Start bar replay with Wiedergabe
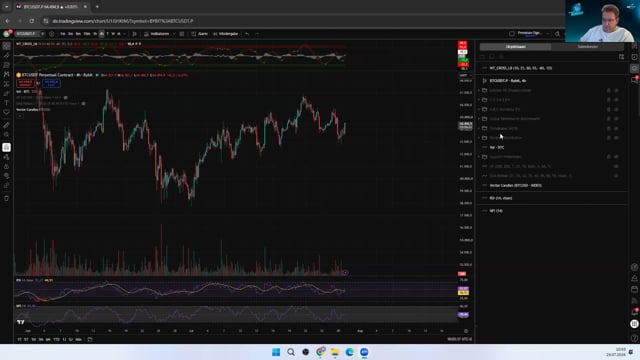This screenshot has height=360, width=640. (225, 33)
